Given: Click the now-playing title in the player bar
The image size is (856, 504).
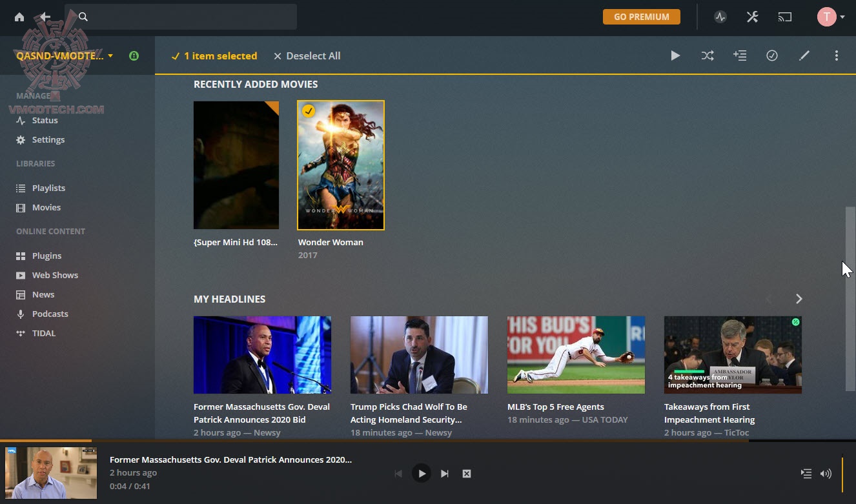Looking at the screenshot, I should pos(230,459).
